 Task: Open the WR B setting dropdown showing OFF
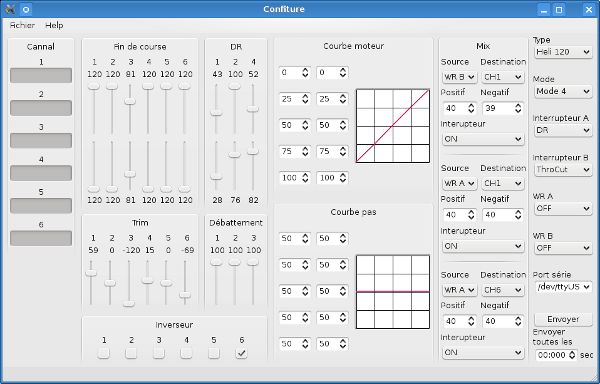tap(563, 248)
